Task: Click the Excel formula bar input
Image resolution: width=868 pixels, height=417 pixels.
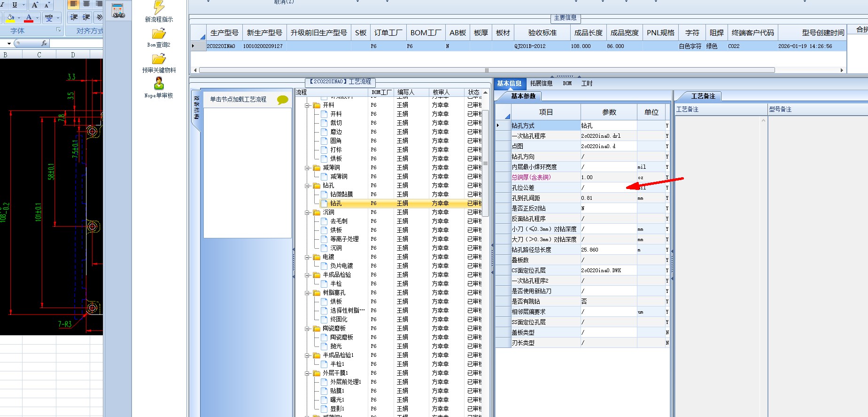Action: 76,43
